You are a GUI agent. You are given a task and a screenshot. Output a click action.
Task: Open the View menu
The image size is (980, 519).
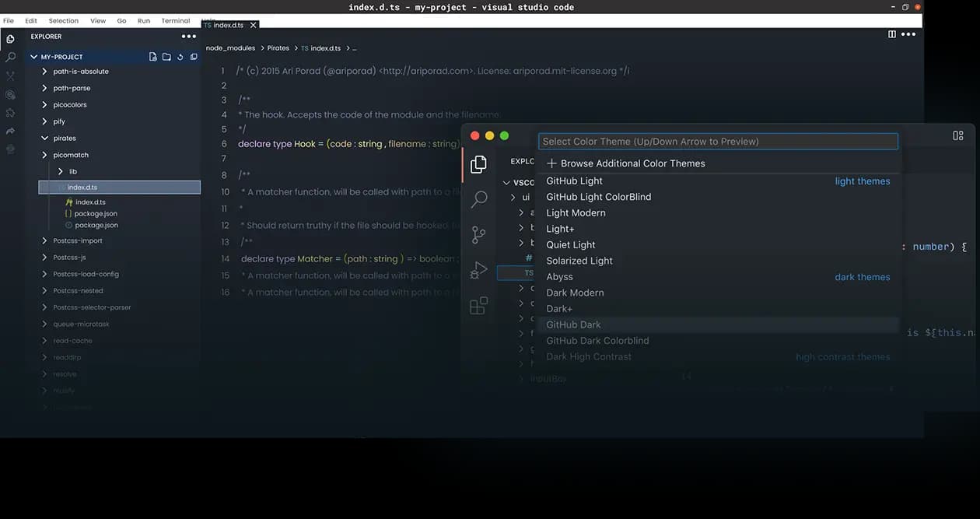pyautogui.click(x=98, y=21)
